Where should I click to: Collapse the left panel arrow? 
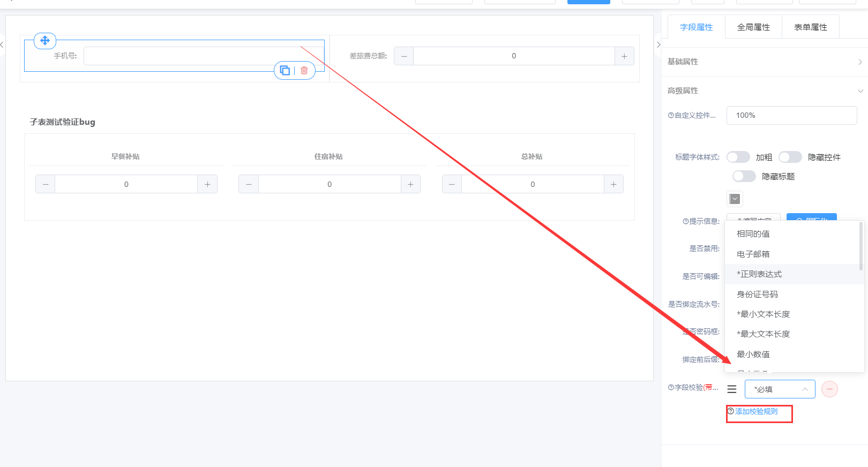(2, 45)
